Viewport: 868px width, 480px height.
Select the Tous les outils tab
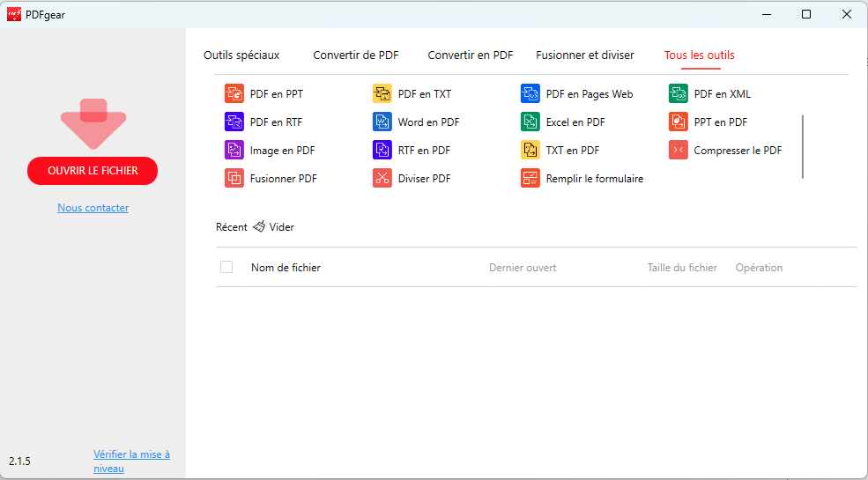click(700, 55)
